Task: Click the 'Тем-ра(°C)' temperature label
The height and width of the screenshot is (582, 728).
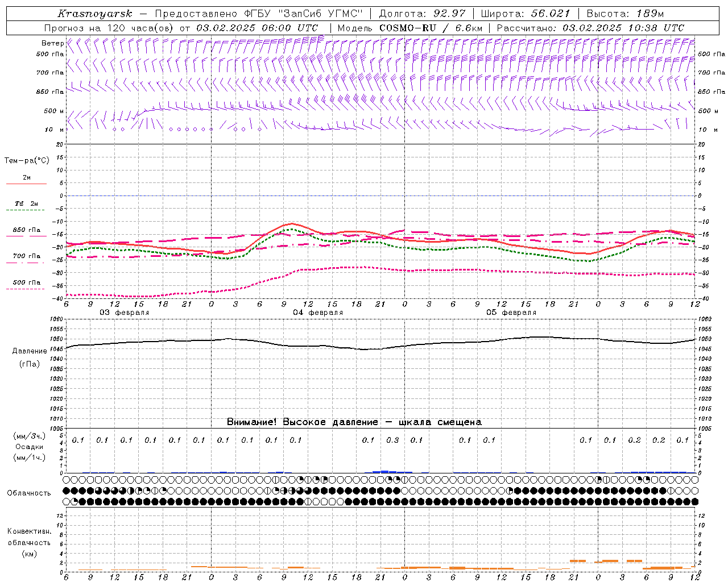Action: pyautogui.click(x=27, y=161)
